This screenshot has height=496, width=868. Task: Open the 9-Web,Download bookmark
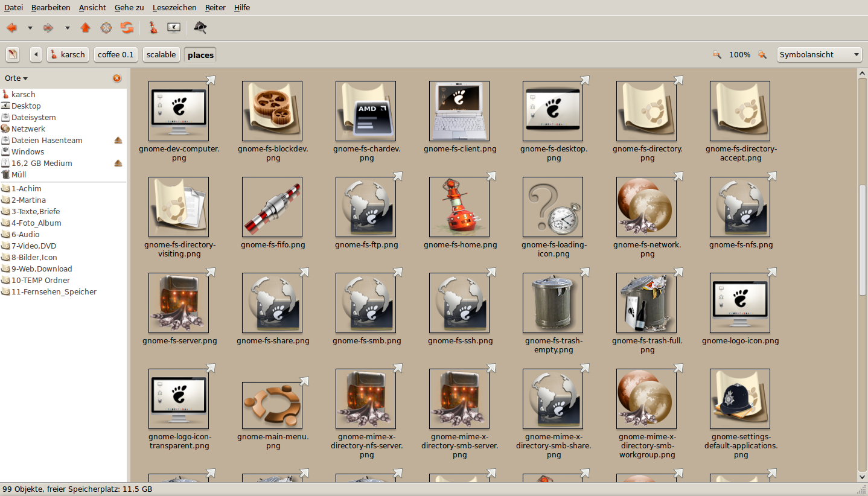[x=63, y=269]
